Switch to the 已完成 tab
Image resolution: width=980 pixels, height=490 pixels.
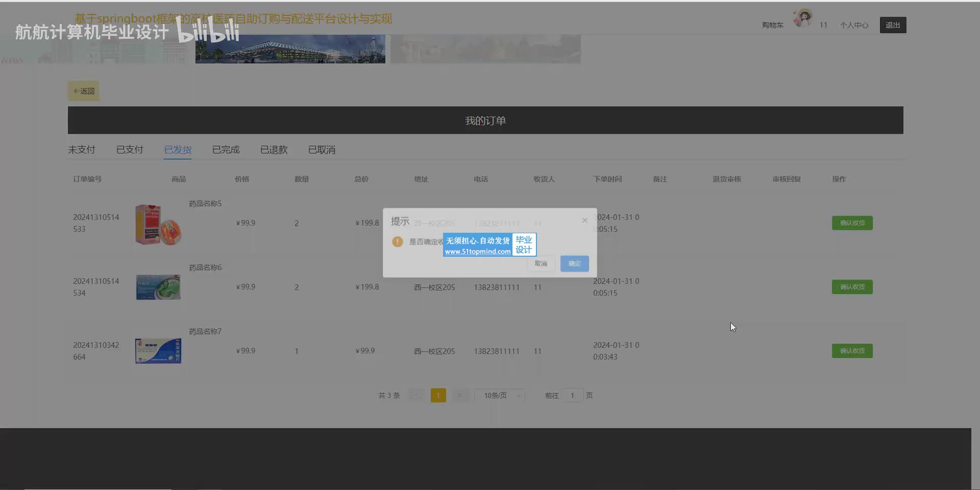(x=226, y=150)
